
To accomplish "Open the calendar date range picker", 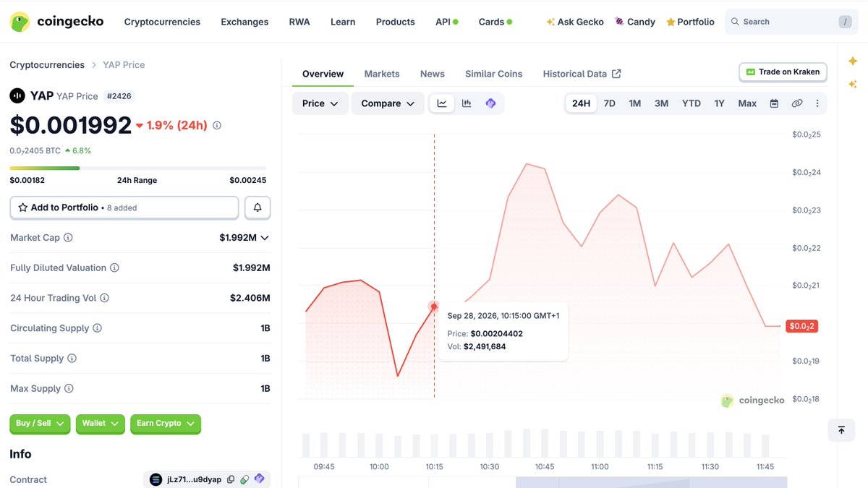I will [774, 103].
